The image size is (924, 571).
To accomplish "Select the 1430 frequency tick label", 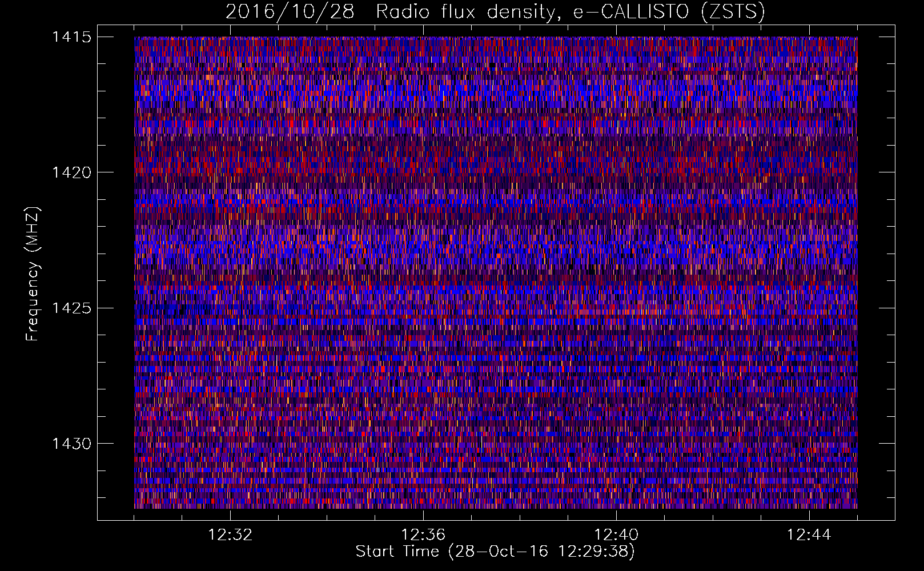I will [71, 444].
